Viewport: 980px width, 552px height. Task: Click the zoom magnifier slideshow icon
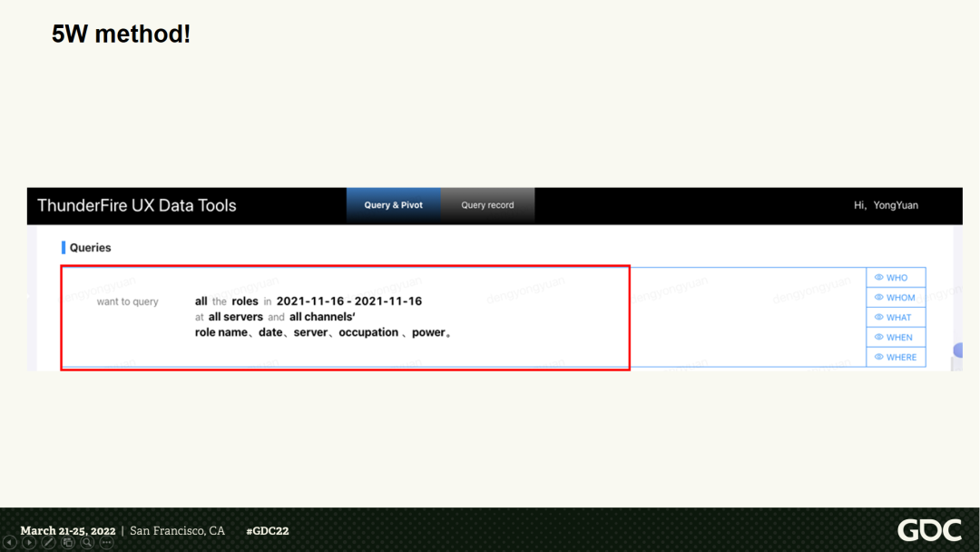click(87, 543)
